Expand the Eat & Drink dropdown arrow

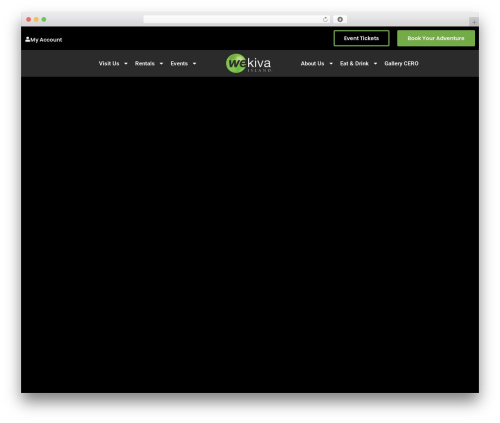(x=375, y=64)
